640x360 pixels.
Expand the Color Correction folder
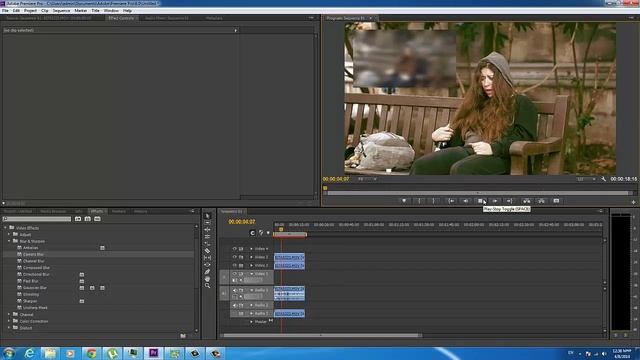9,321
